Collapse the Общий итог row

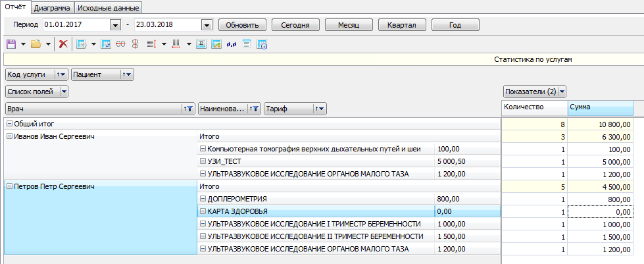tap(9, 124)
